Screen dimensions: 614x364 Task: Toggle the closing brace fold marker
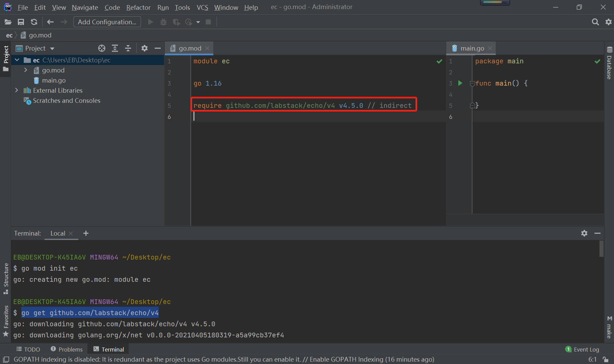(x=472, y=105)
